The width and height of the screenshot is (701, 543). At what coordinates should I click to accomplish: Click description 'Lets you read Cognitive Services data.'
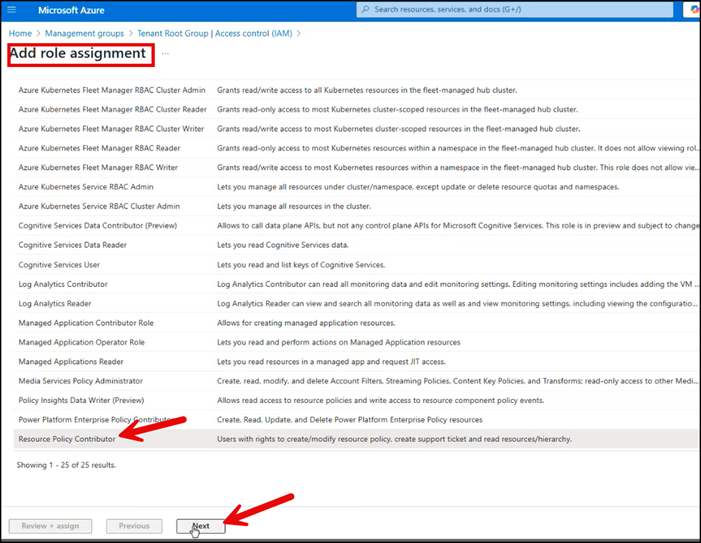click(283, 245)
